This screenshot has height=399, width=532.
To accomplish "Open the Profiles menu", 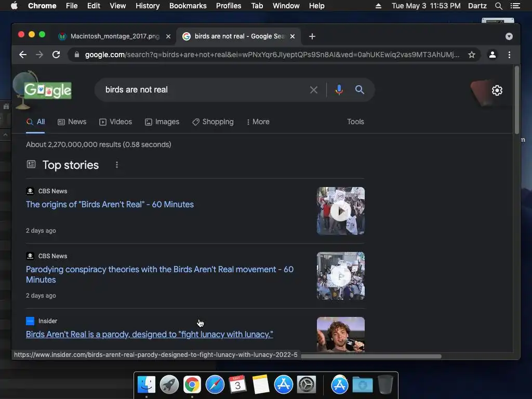I will click(x=229, y=6).
